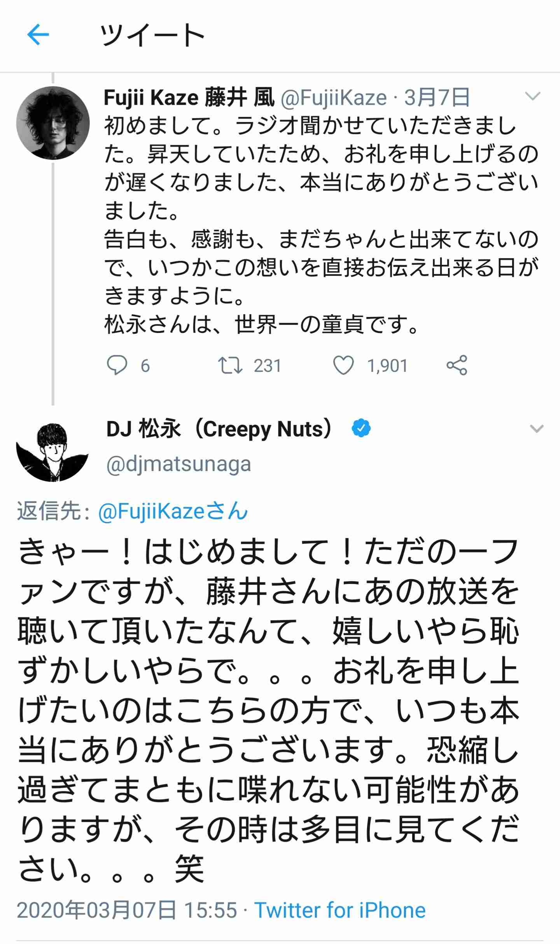Viewport: 560px width, 944px height.
Task: Share the tweet using the share icon
Action: click(x=456, y=365)
